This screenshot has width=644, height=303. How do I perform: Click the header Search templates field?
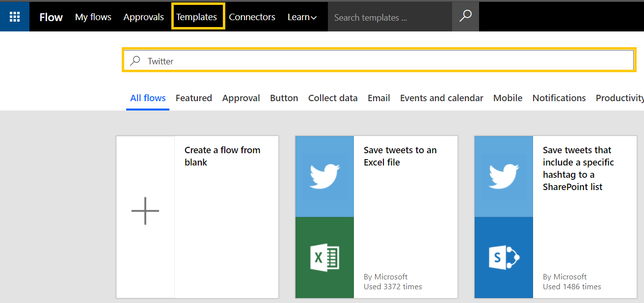click(x=390, y=17)
